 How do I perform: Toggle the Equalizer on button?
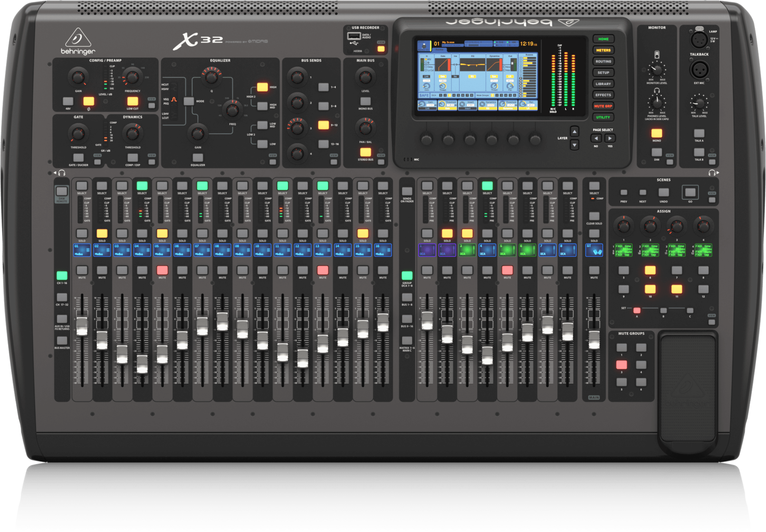coord(198,158)
